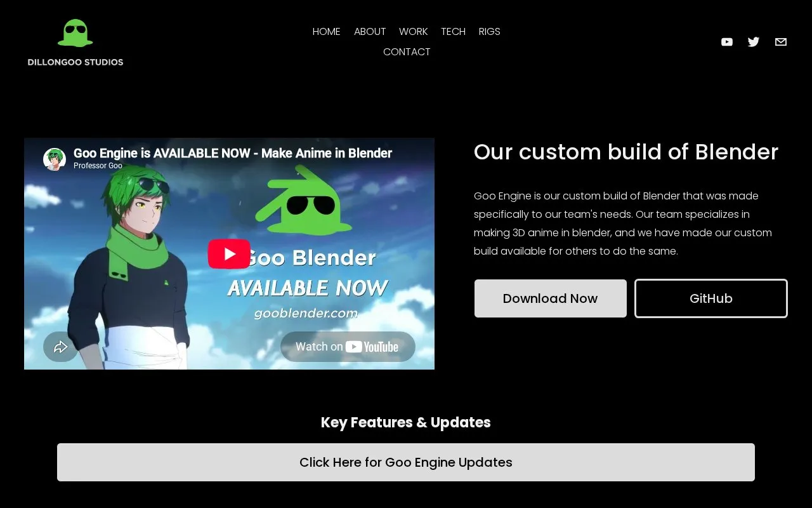Click the Download Now button
The height and width of the screenshot is (508, 812).
tap(551, 298)
